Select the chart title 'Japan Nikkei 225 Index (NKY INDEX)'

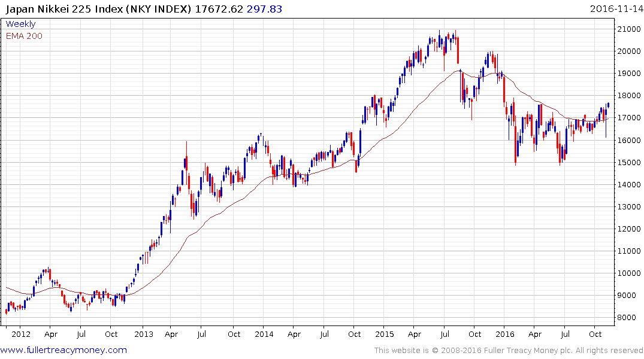point(99,9)
